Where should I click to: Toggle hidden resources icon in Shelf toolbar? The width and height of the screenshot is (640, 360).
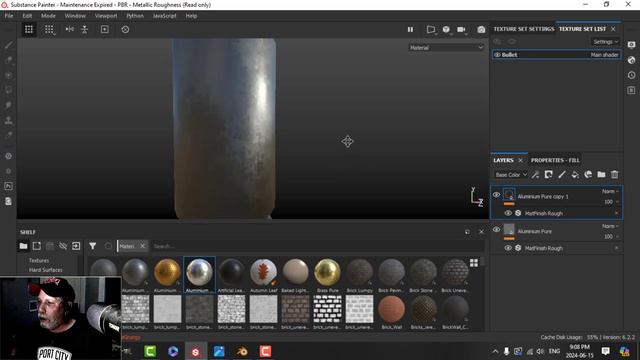(x=63, y=246)
